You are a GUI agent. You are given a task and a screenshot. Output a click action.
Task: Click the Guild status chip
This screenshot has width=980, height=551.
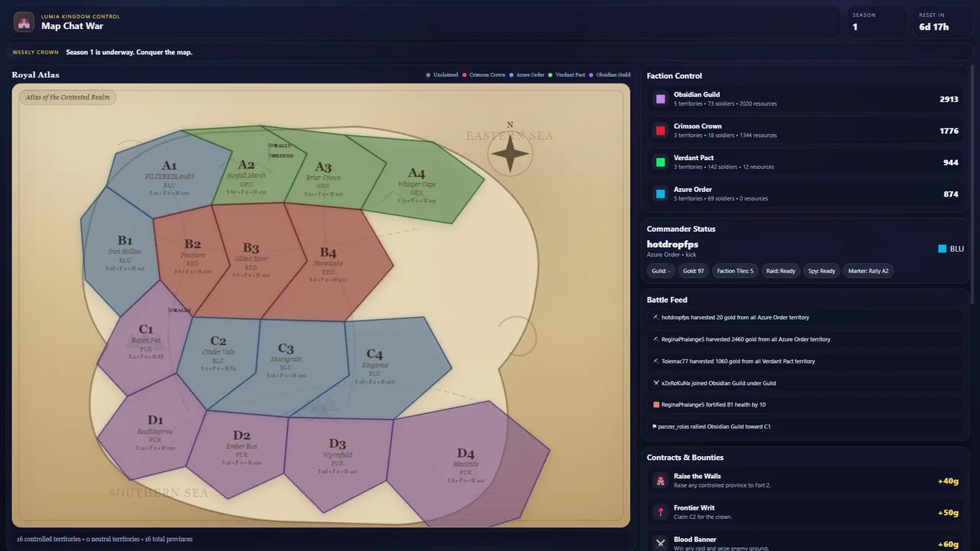(661, 271)
